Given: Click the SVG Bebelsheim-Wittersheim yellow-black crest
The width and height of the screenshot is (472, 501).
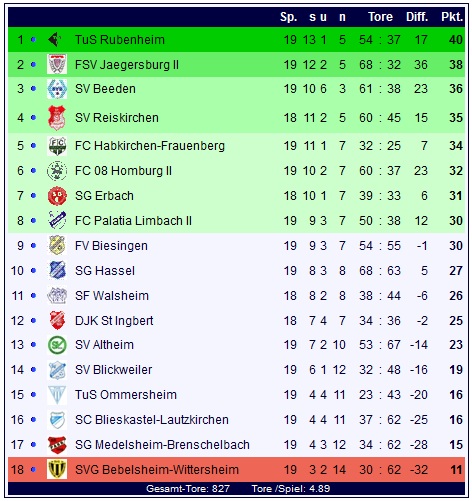Looking at the screenshot, I should [x=57, y=469].
